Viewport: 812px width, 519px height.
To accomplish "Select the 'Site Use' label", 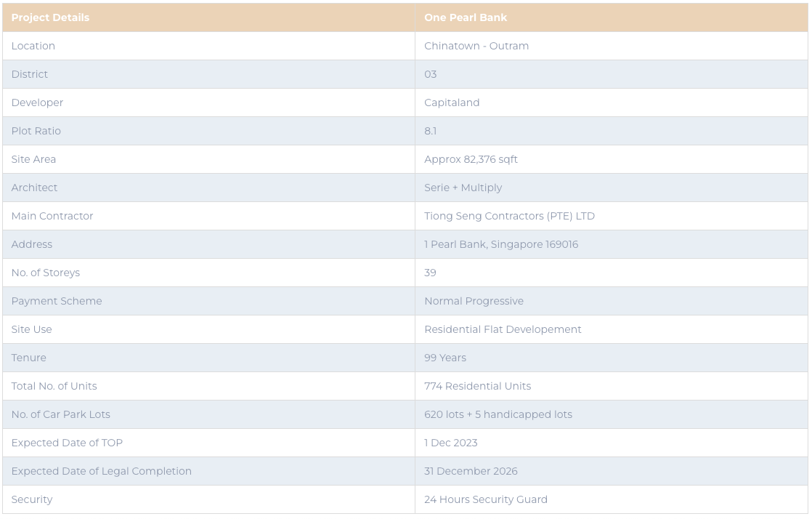I will [31, 329].
